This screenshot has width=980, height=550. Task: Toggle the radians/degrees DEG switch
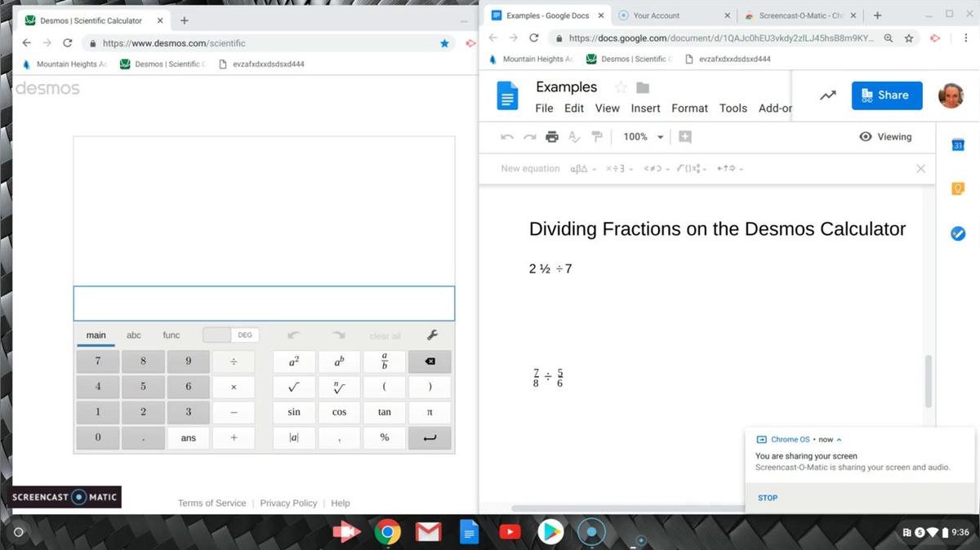point(230,335)
